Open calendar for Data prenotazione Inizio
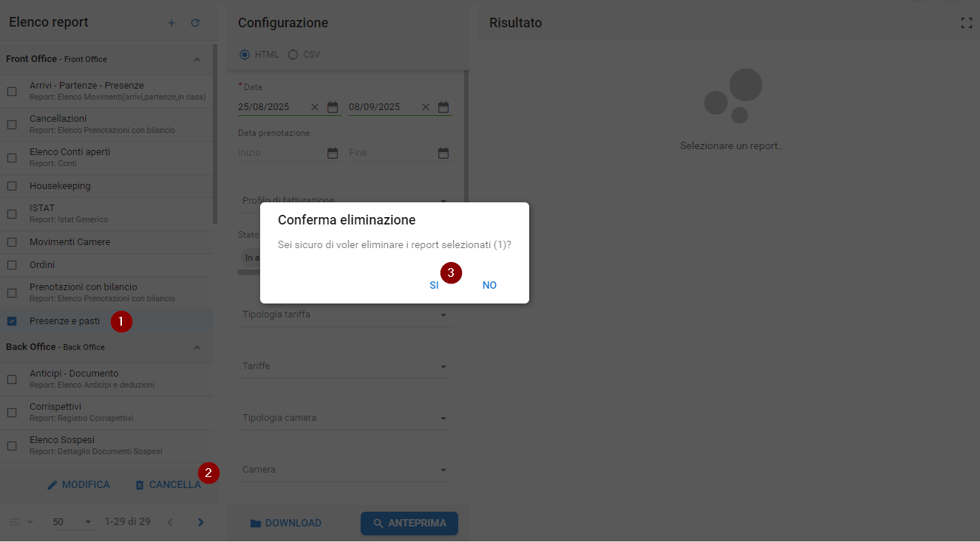This screenshot has height=542, width=980. pos(333,153)
